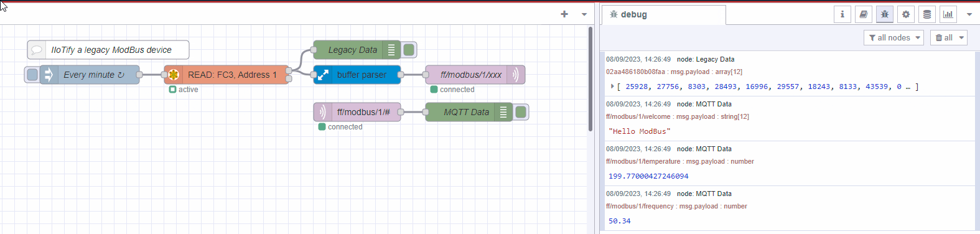Expand sidebar tabs dropdown arrow

point(969,14)
